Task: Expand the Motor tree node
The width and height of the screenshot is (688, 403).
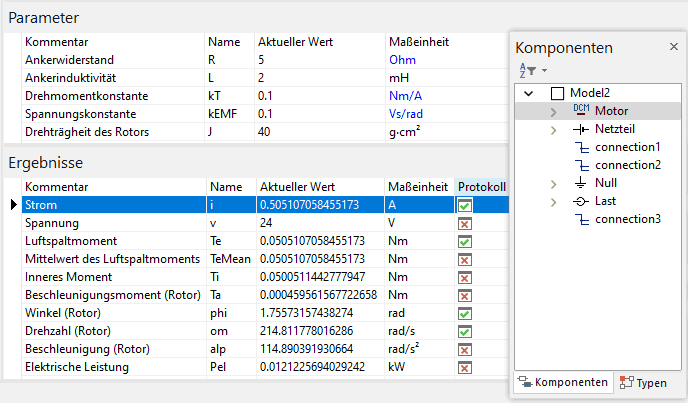Action: click(x=553, y=111)
